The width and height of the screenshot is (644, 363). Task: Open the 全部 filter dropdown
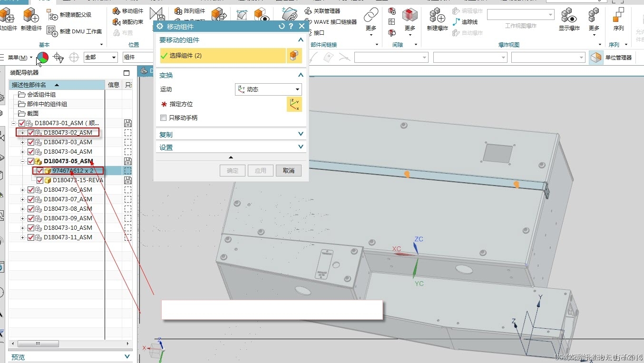point(100,57)
